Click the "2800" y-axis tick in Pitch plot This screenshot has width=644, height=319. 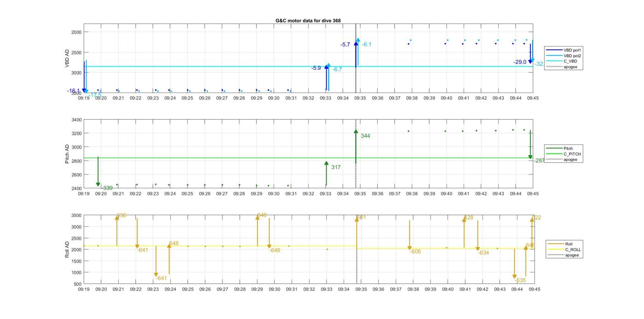76,161
